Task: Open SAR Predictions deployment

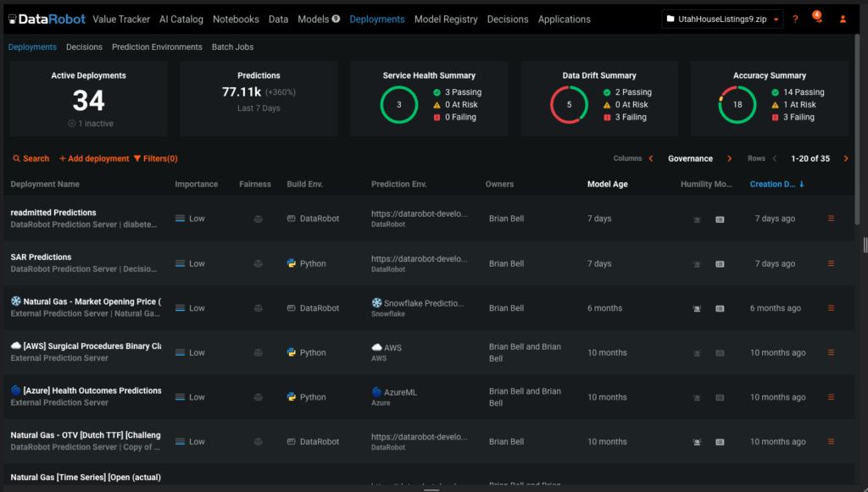Action: [x=41, y=257]
